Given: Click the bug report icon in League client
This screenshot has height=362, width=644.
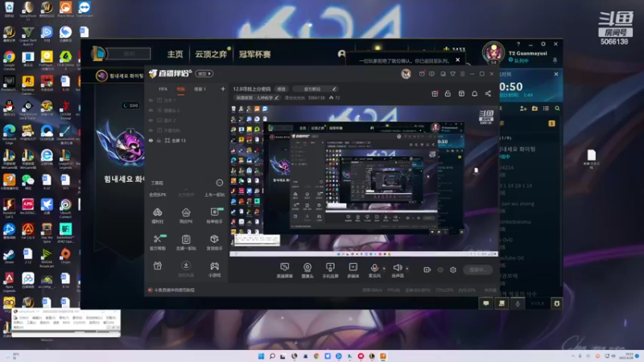Looking at the screenshot, I should tap(556, 303).
